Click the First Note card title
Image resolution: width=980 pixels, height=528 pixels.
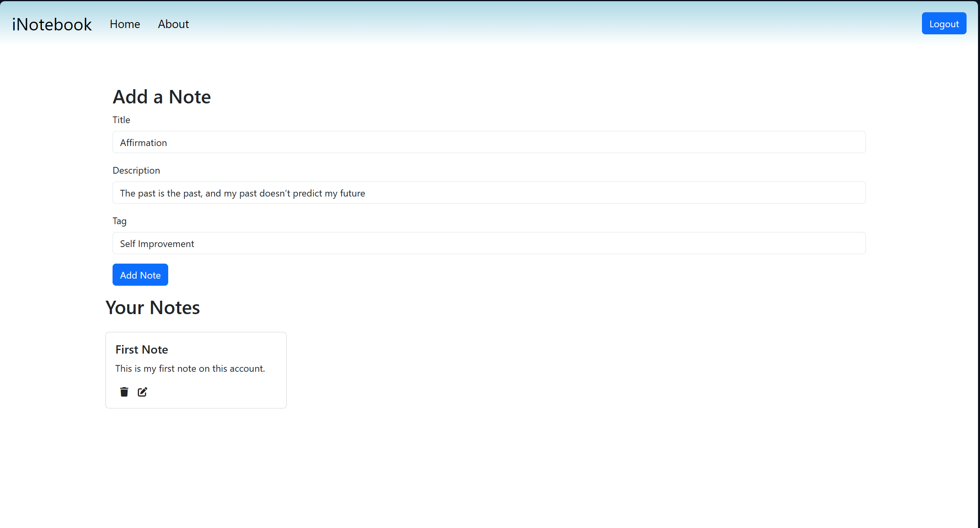pyautogui.click(x=142, y=350)
